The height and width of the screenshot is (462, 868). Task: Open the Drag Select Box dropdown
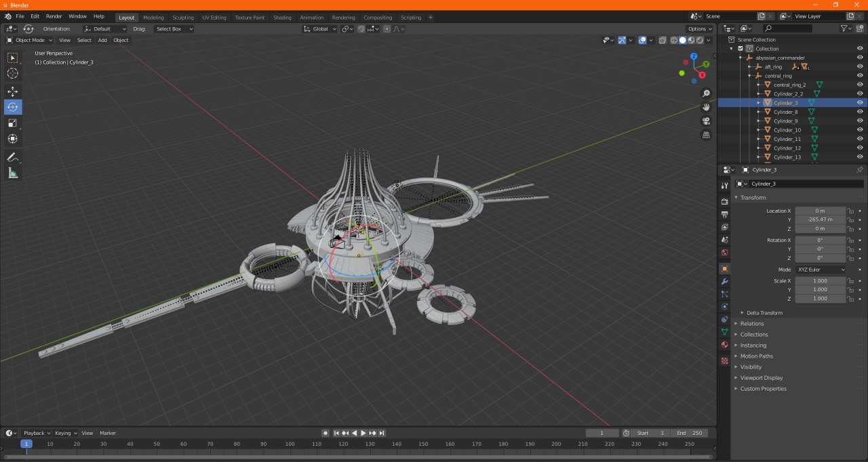(173, 29)
